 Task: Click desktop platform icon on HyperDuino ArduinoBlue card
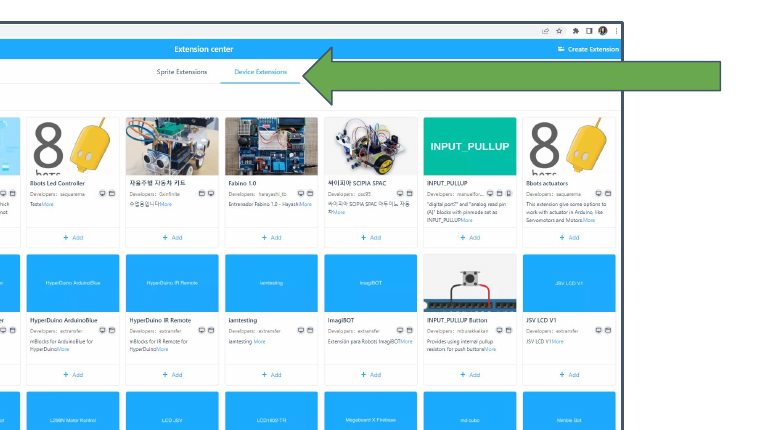coord(102,330)
